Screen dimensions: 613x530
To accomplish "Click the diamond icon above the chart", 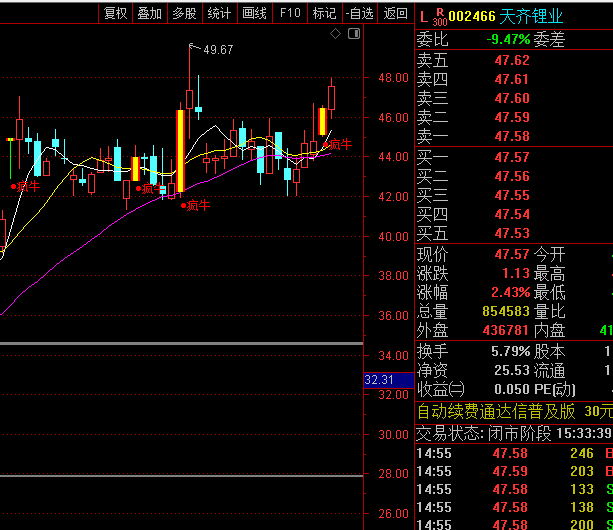I will 335,35.
